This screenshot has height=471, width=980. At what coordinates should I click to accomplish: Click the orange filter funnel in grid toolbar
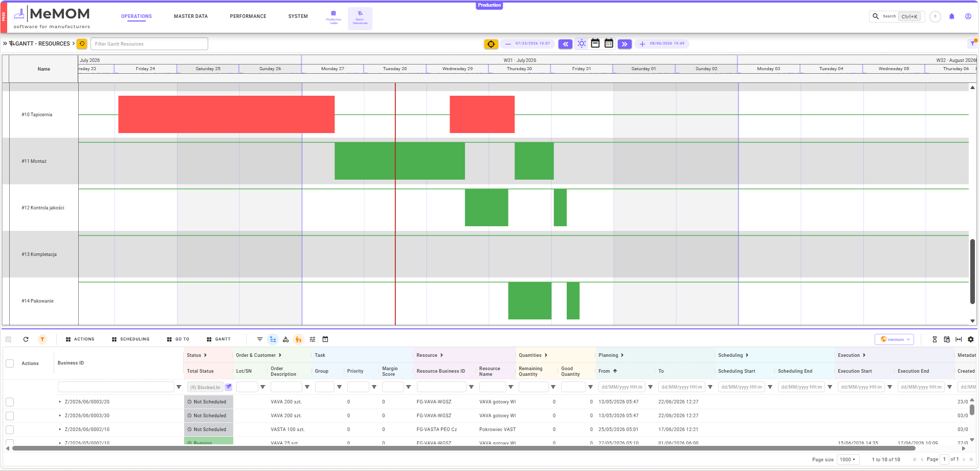[42, 339]
